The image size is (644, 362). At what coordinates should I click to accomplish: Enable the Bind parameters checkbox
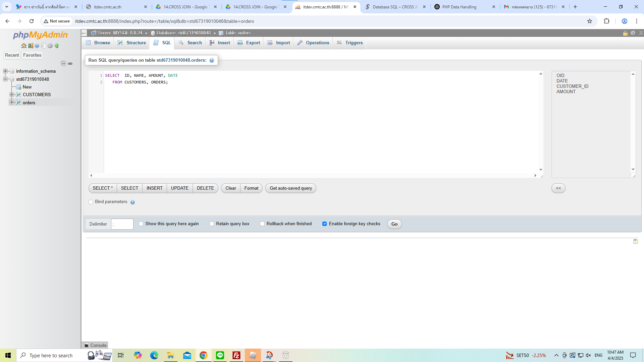pyautogui.click(x=91, y=202)
